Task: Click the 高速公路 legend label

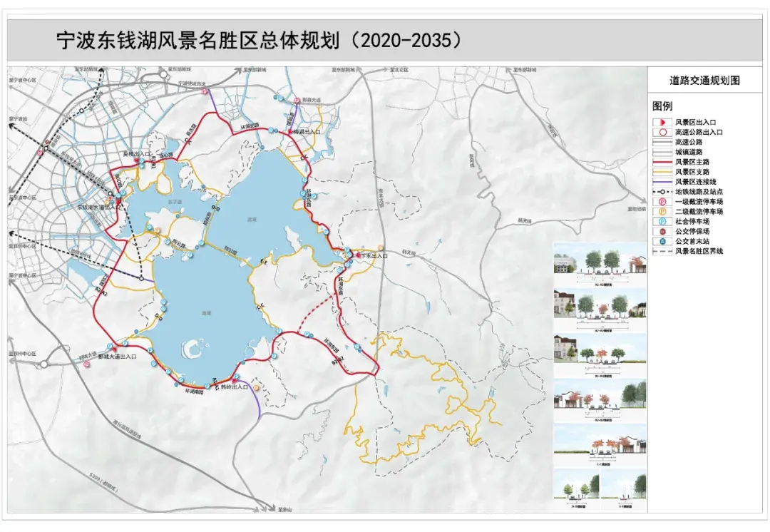Action: tap(689, 142)
